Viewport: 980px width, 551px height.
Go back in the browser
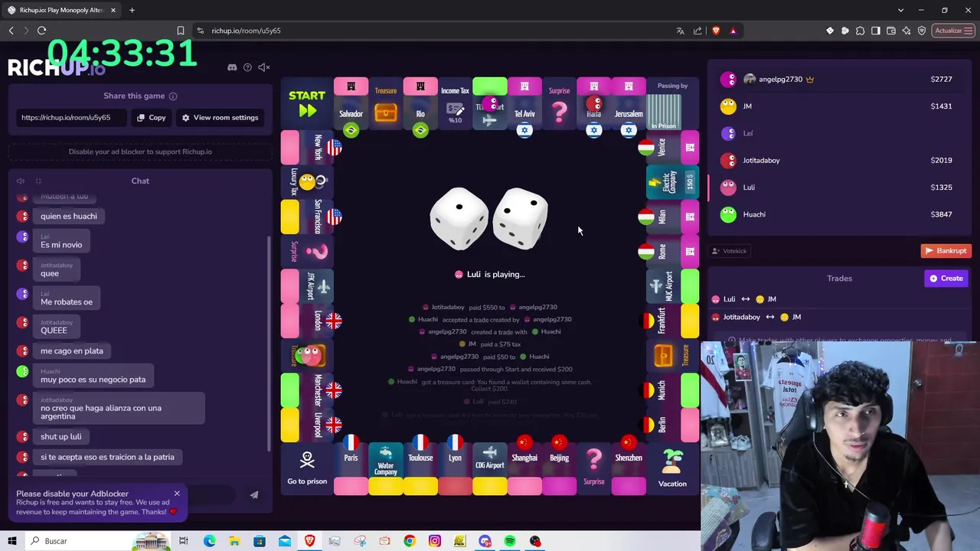(11, 31)
